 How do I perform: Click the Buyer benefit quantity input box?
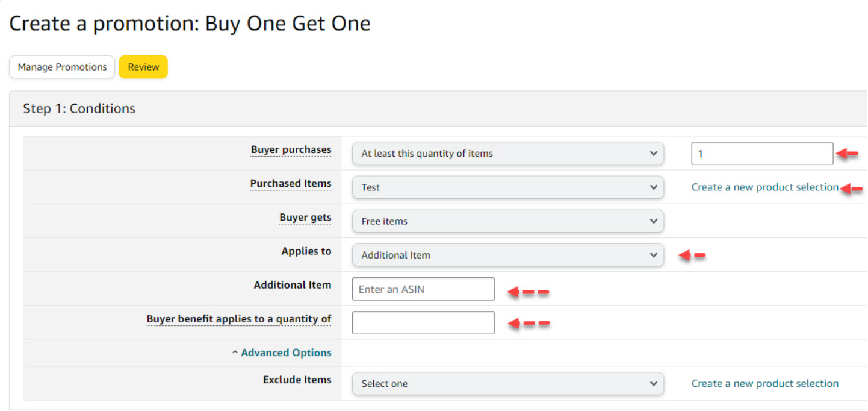coord(423,323)
